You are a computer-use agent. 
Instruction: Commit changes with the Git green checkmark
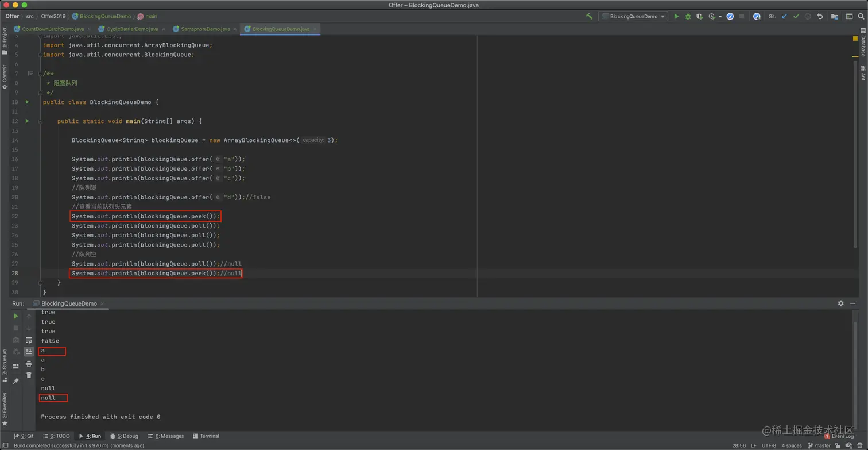(796, 17)
